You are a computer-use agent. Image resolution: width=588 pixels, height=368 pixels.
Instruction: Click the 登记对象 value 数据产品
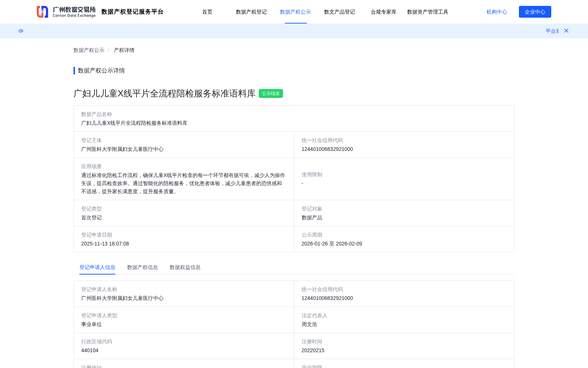tap(312, 217)
